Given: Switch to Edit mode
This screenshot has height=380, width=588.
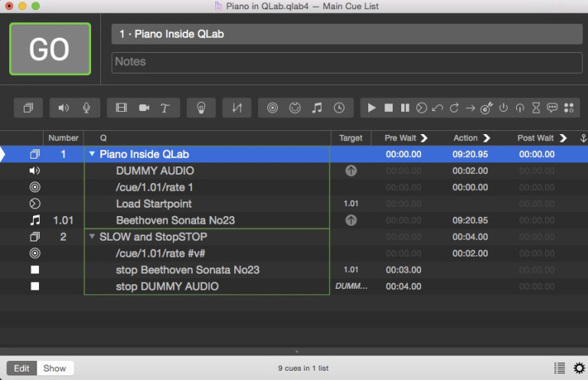Looking at the screenshot, I should 22,369.
